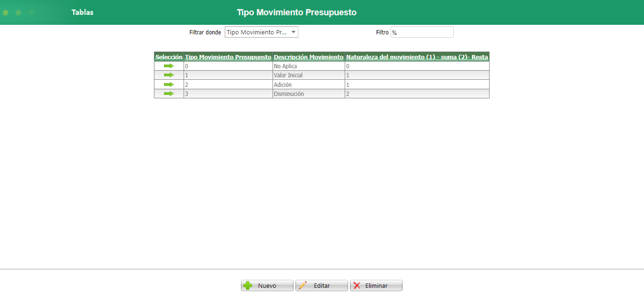Click 'No Aplica' description cell
This screenshot has width=644, height=306.
(308, 66)
